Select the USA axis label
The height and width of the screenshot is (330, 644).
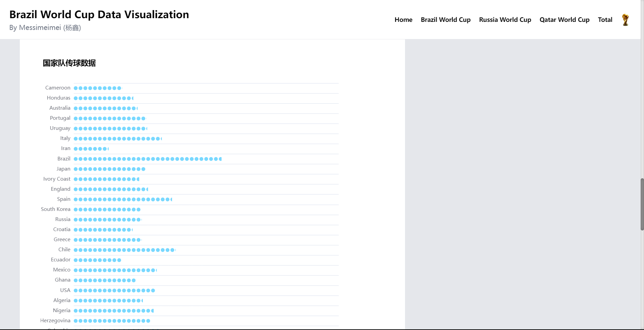(x=65, y=290)
